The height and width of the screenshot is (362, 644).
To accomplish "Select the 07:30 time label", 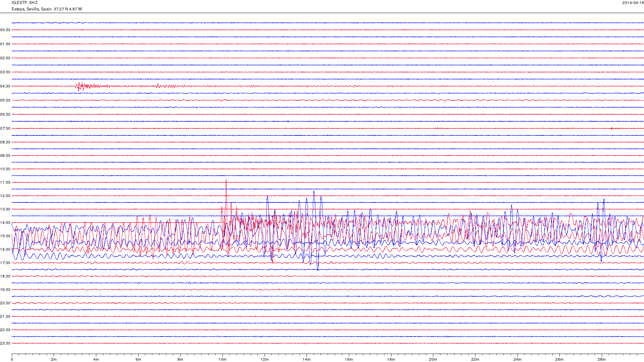I will point(5,128).
